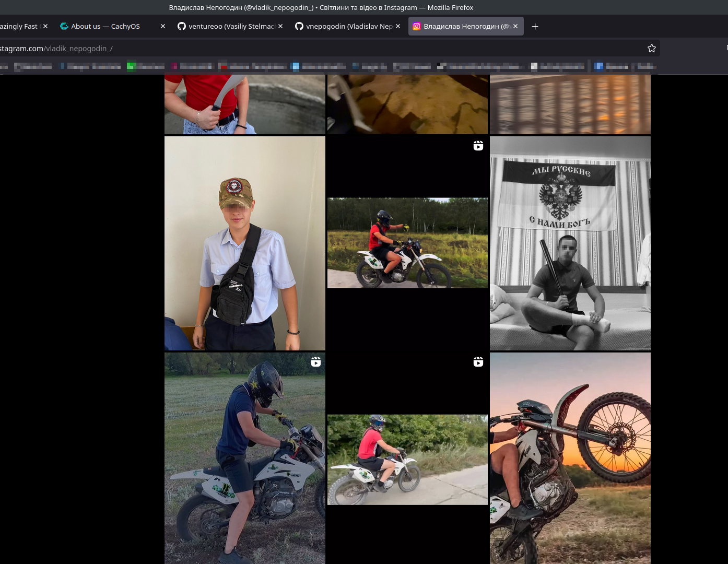Image resolution: width=728 pixels, height=564 pixels.
Task: Bookmark this page with the star icon
Action: click(x=651, y=48)
